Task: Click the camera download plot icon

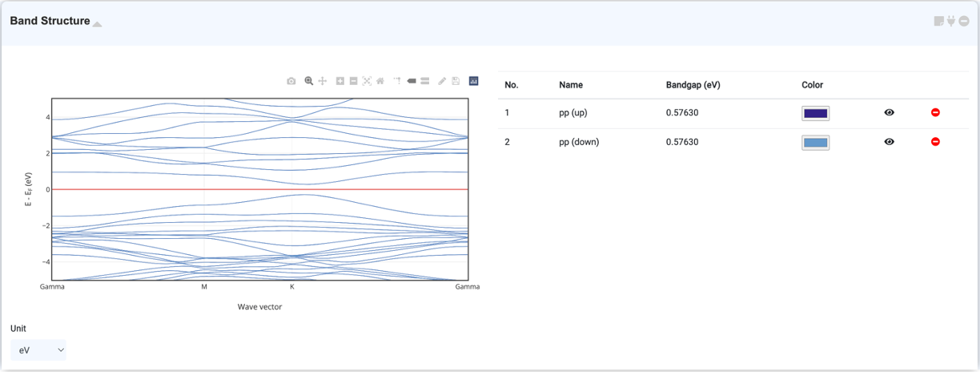Action: tap(291, 81)
